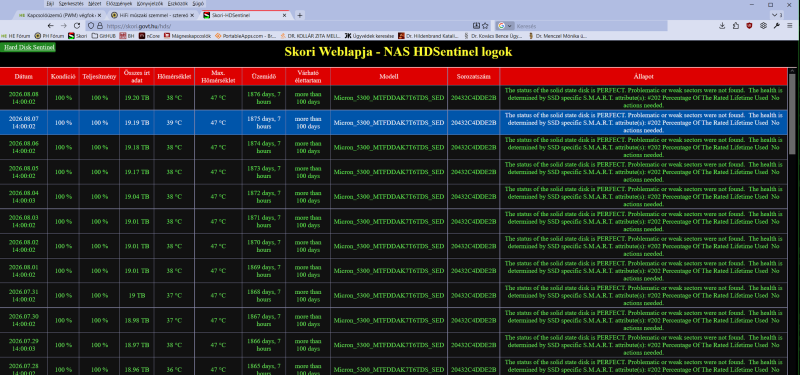The height and width of the screenshot is (375, 800).
Task: Click the Hard Disk Sentinel button
Action: 28,47
